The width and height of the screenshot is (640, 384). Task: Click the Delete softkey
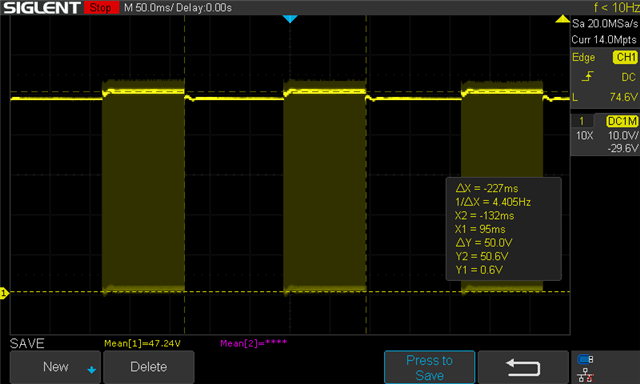pyautogui.click(x=149, y=367)
